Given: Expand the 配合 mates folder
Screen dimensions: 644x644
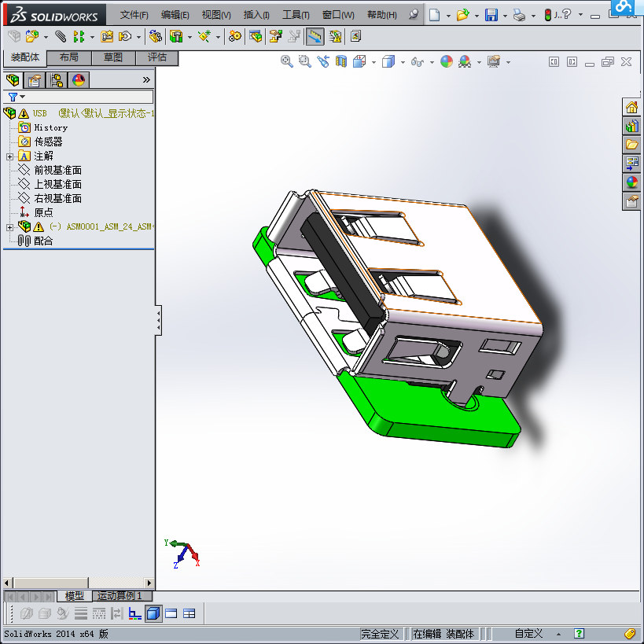Looking at the screenshot, I should click(x=42, y=241).
